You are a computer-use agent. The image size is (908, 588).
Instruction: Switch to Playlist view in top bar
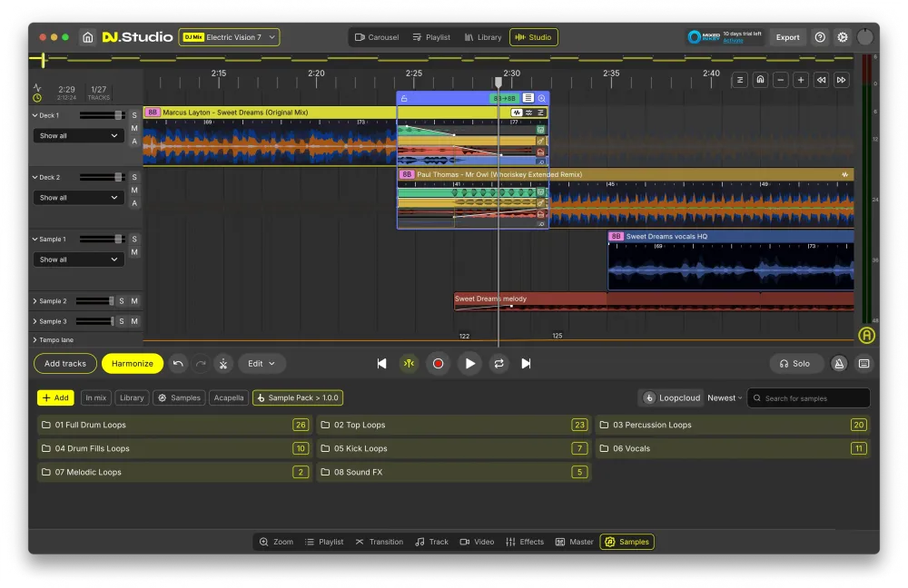coord(431,37)
